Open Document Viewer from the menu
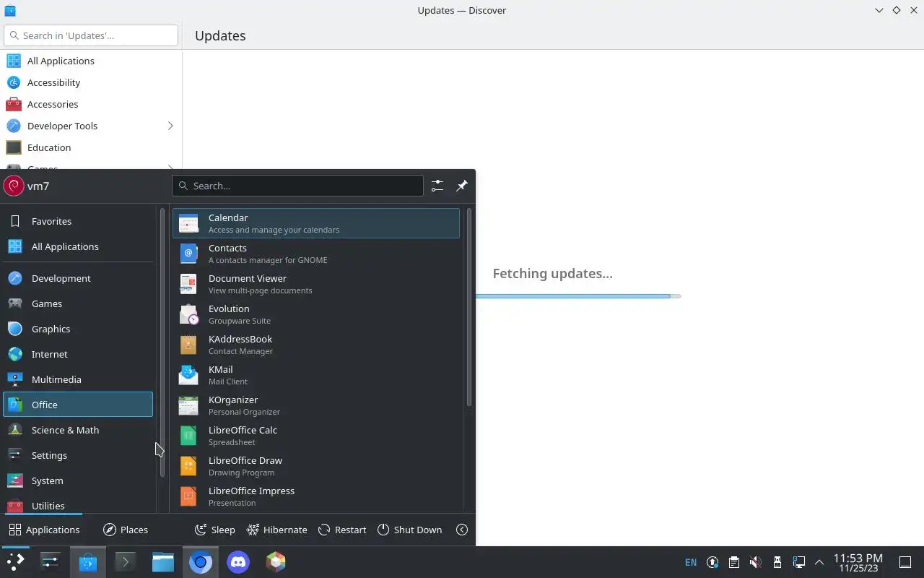 click(315, 284)
